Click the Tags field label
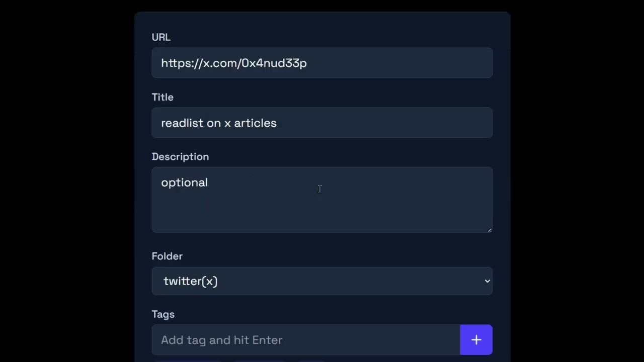 tap(163, 314)
